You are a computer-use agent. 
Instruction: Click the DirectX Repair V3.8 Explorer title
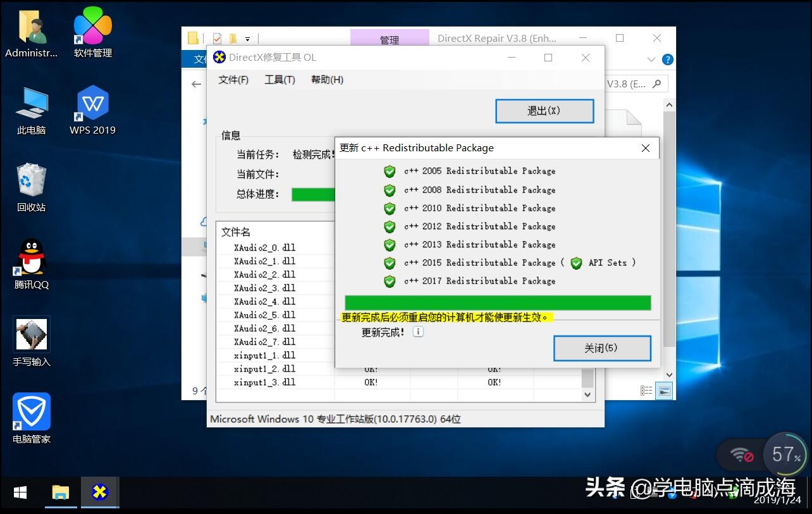click(497, 38)
